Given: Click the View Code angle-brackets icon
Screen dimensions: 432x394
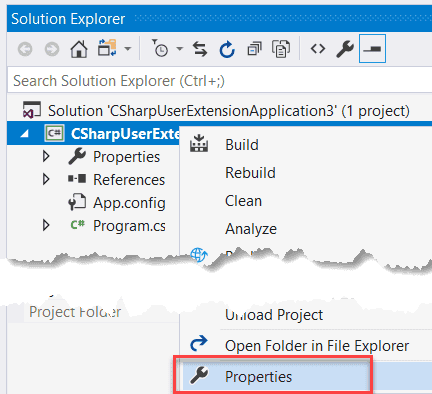Looking at the screenshot, I should click(x=318, y=49).
